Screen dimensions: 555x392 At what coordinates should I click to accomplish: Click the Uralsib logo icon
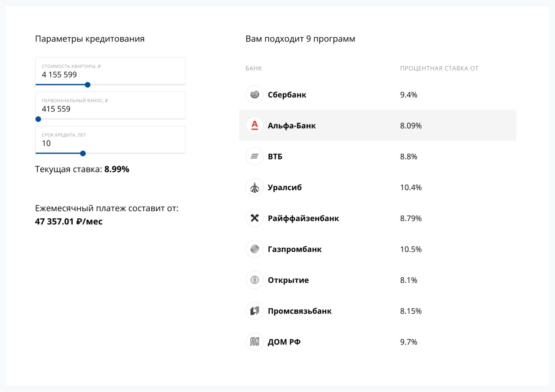[255, 188]
